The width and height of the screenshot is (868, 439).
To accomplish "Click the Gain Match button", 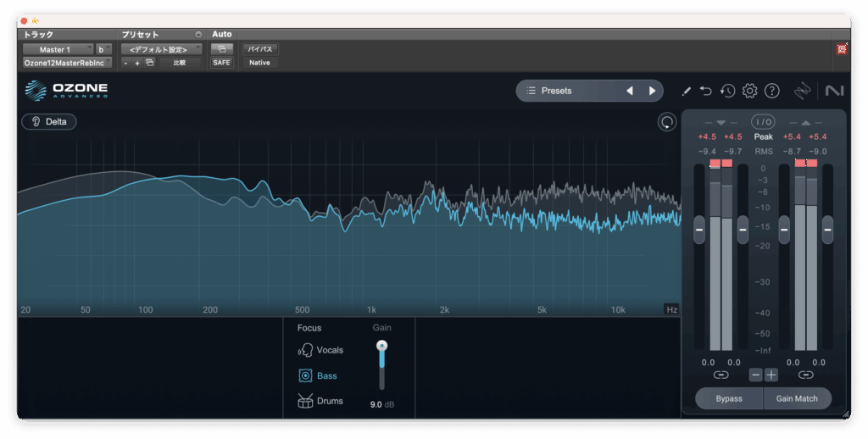I will coord(797,398).
